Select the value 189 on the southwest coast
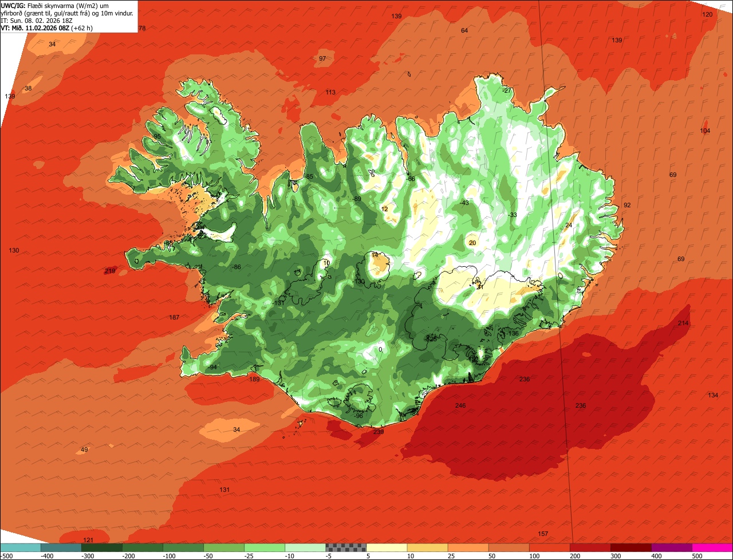Image resolution: width=733 pixels, height=560 pixels. click(x=254, y=379)
